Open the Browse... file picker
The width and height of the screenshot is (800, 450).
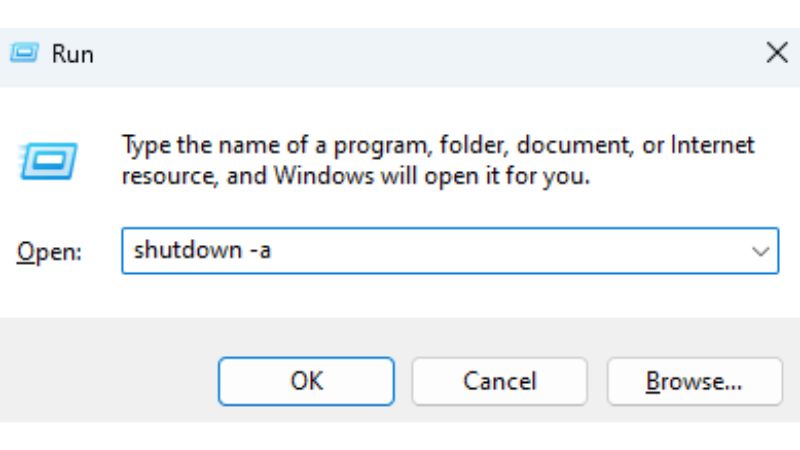click(694, 381)
